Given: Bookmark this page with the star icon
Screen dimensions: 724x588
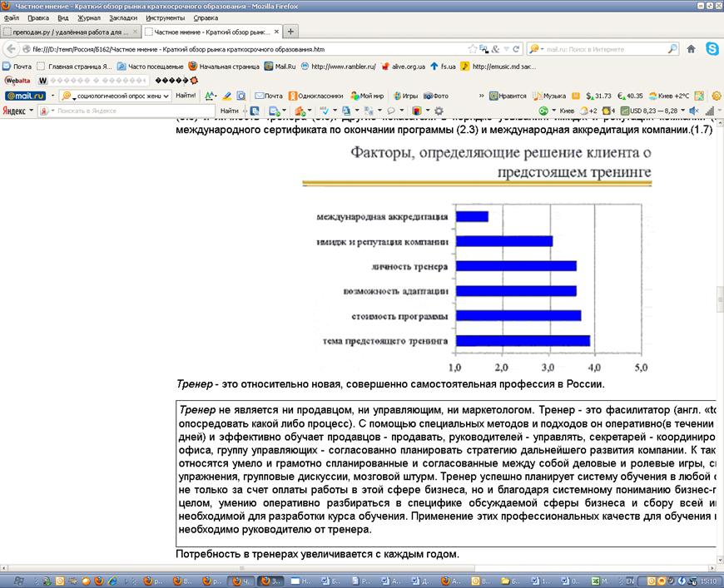Looking at the screenshot, I should click(x=473, y=49).
